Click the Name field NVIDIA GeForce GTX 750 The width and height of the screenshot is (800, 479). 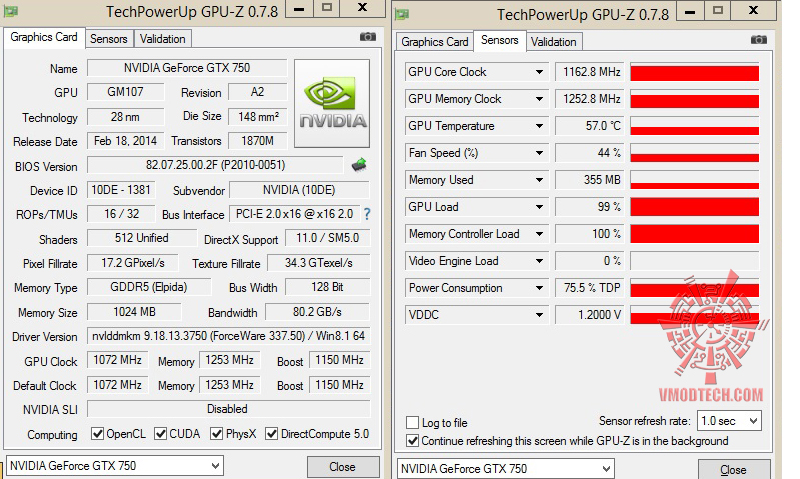pos(187,68)
